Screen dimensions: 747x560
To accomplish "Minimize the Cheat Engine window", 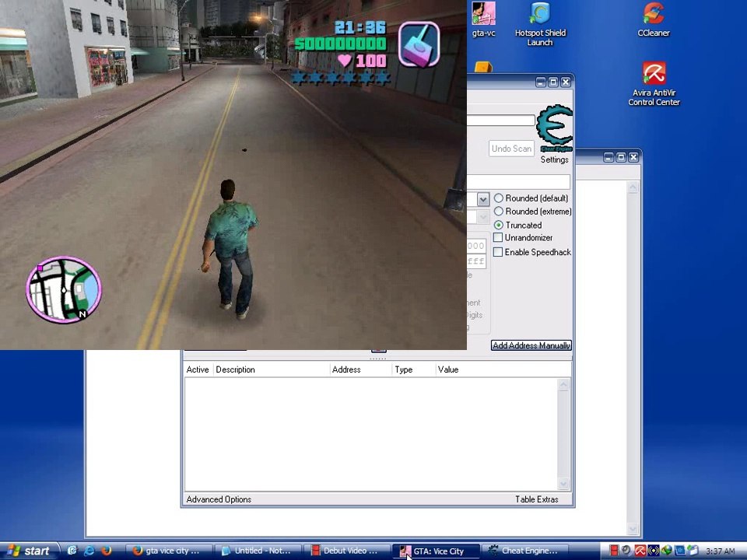I will [541, 82].
